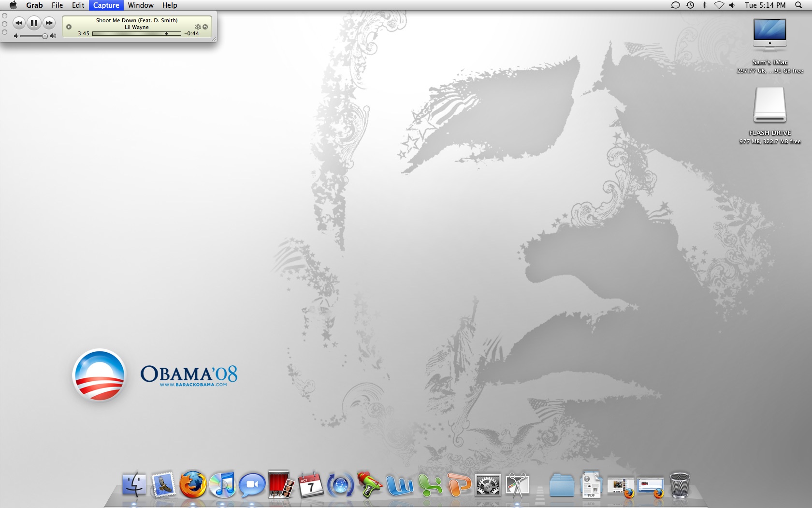Open the iCal calendar icon

(311, 484)
